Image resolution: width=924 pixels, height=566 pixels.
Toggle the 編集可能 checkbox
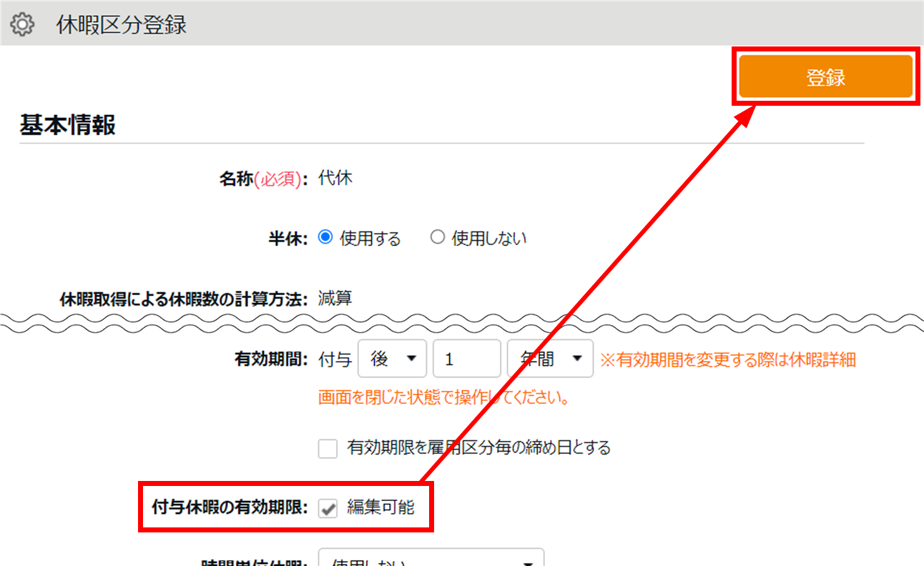328,508
